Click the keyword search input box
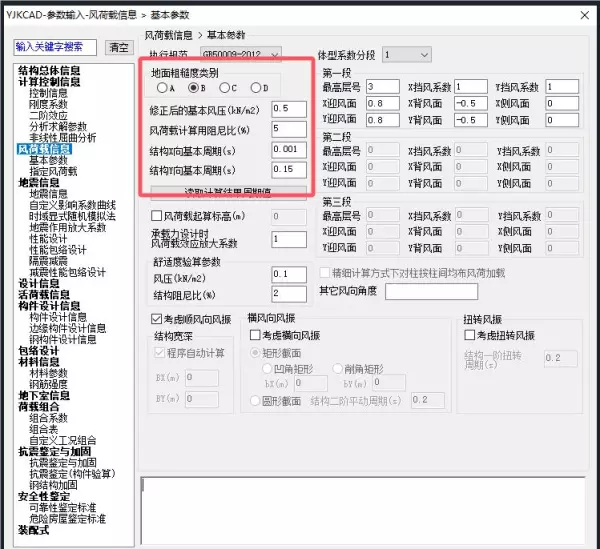This screenshot has height=549, width=600. click(x=55, y=47)
